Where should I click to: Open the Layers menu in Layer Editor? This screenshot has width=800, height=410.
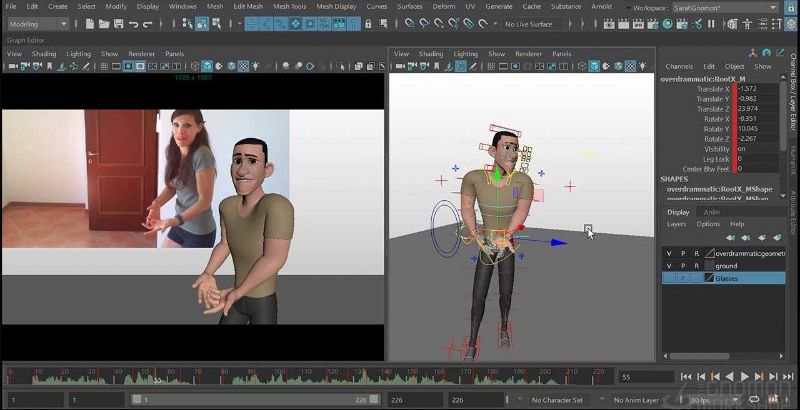[x=677, y=224]
